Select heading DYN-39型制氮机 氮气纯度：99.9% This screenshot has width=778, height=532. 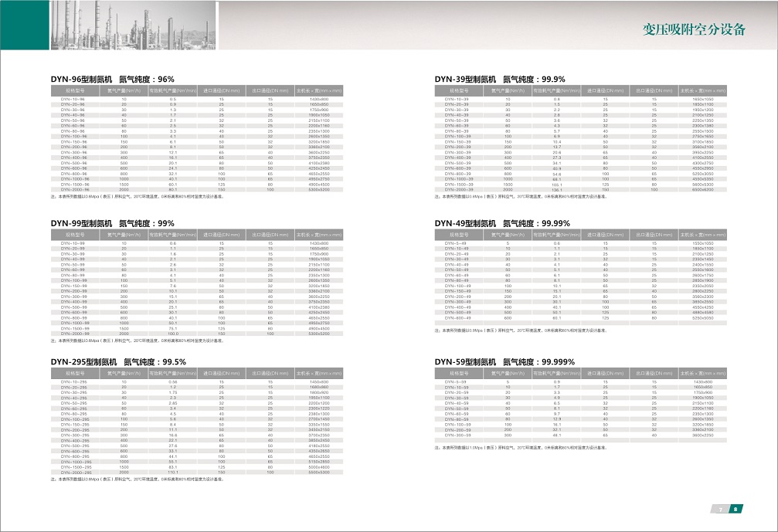pyautogui.click(x=500, y=80)
